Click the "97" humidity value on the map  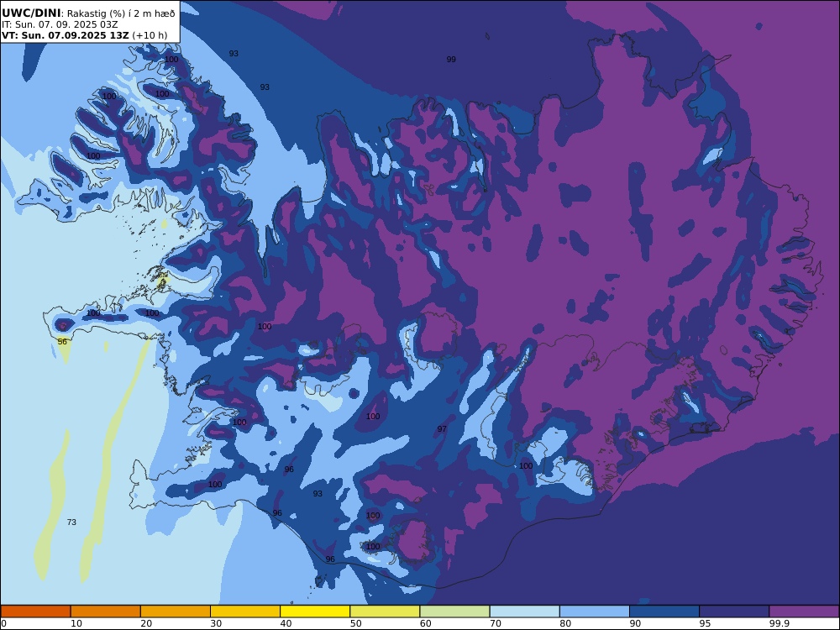(442, 428)
